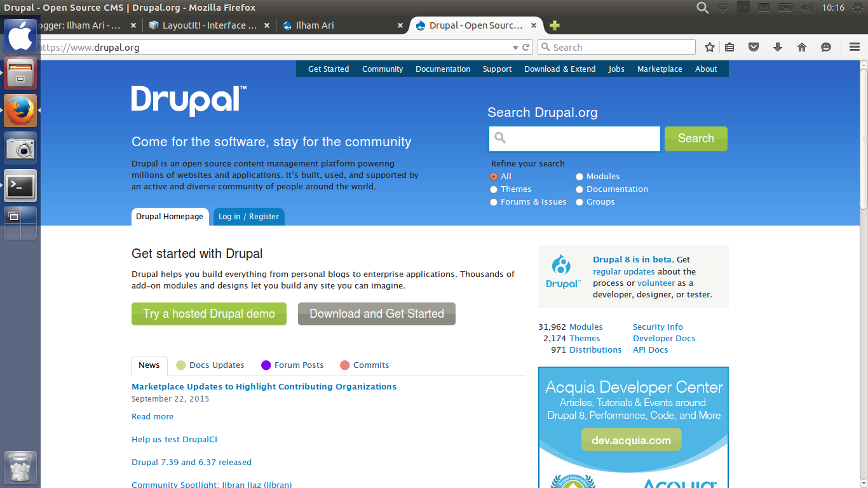Open the Wi-Fi network indicator
Viewport: 868px width, 488px height.
tap(722, 8)
